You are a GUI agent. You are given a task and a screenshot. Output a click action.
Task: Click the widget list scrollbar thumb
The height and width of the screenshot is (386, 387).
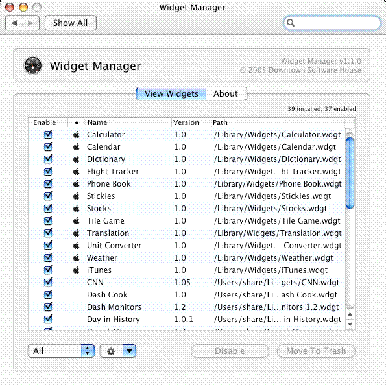[x=350, y=173]
